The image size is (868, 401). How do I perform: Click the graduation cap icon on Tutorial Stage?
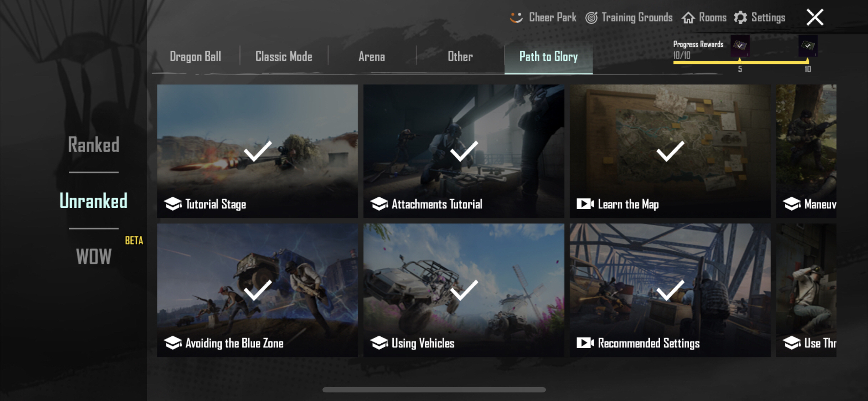pyautogui.click(x=174, y=204)
